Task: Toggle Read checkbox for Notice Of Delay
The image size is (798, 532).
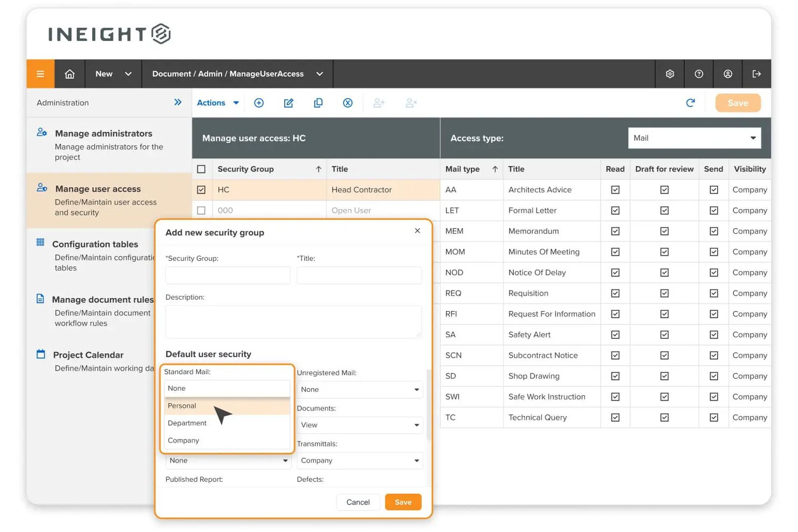Action: click(615, 273)
